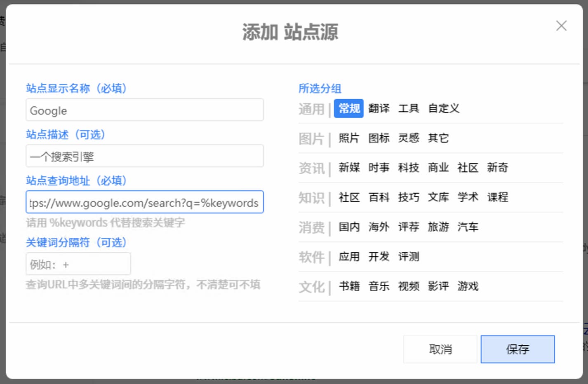This screenshot has height=384, width=588.
Task: Choose 社区 in the 资讯 row
Action: pos(468,168)
